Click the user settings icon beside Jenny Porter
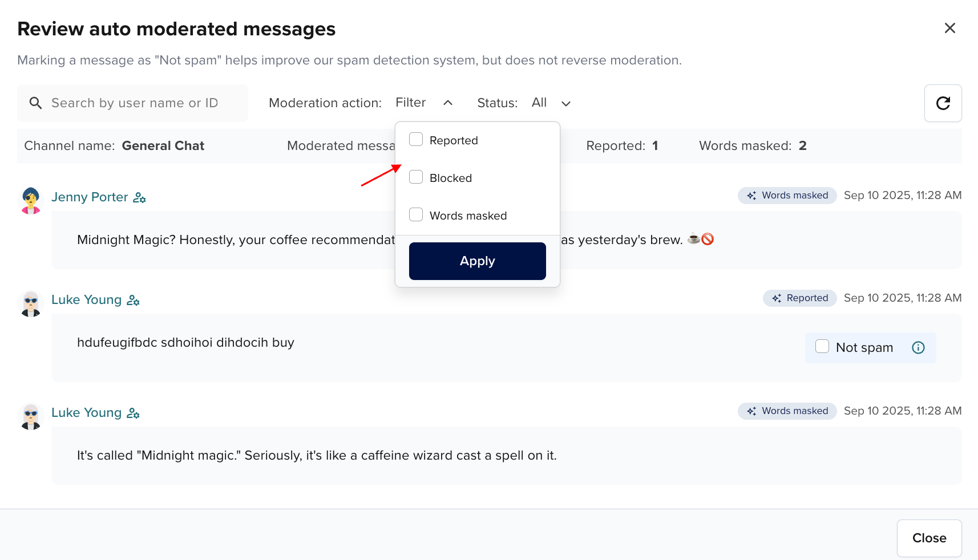The height and width of the screenshot is (560, 978). [139, 197]
